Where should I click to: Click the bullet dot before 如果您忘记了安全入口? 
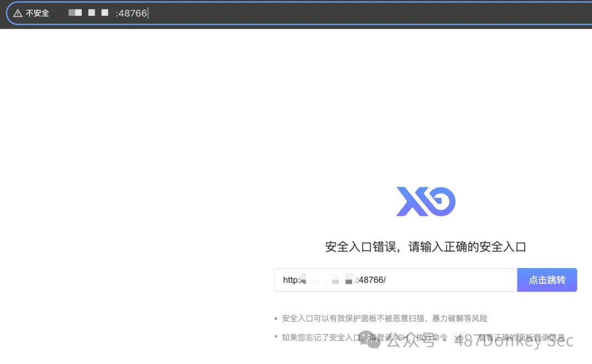point(276,338)
